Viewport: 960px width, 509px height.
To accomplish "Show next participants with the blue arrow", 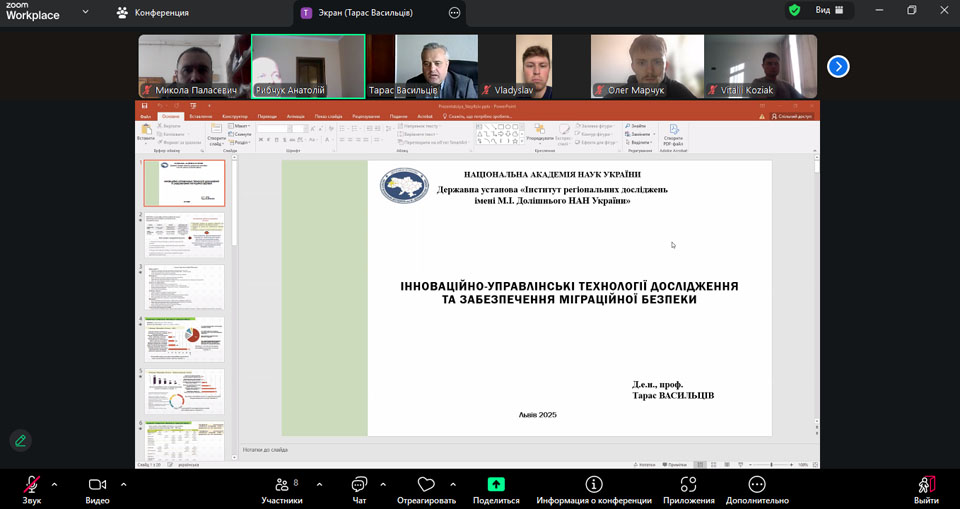I will coord(838,66).
